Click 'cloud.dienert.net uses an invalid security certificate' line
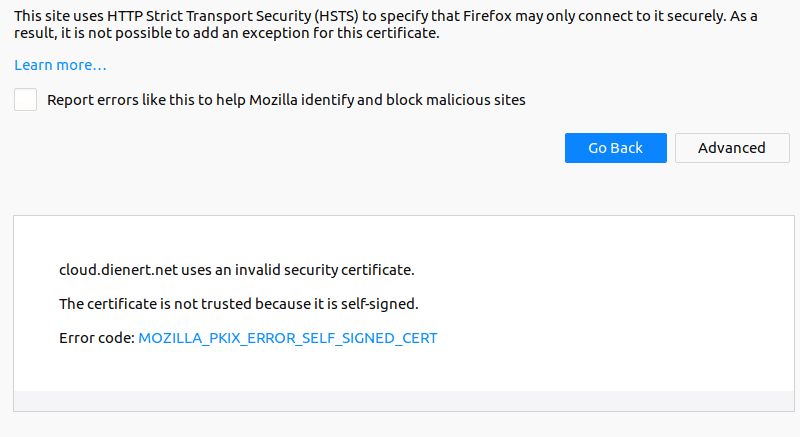 click(236, 269)
